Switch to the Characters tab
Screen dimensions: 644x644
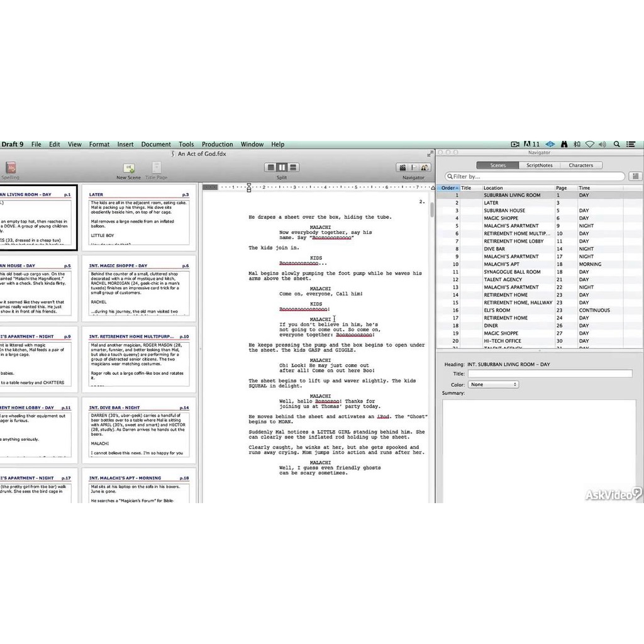580,165
